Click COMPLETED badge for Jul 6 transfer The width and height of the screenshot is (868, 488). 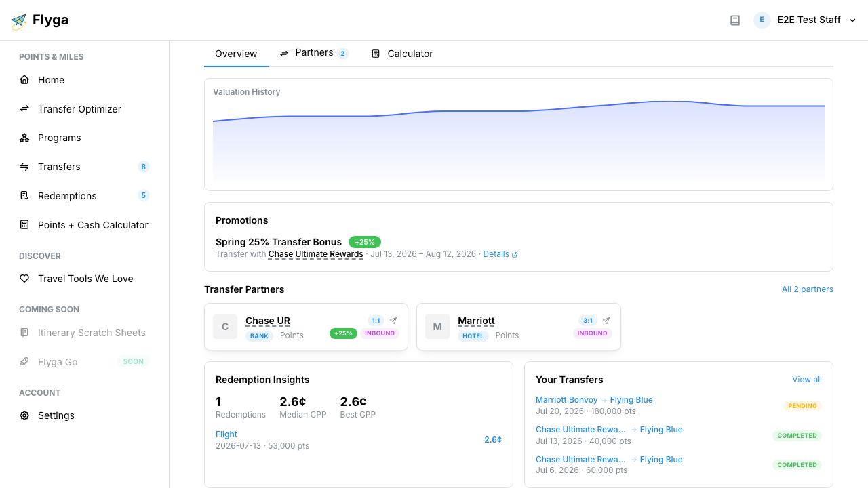[x=797, y=465]
